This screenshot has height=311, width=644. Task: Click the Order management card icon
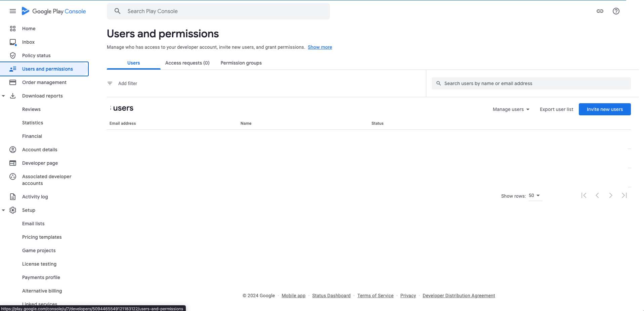(13, 82)
